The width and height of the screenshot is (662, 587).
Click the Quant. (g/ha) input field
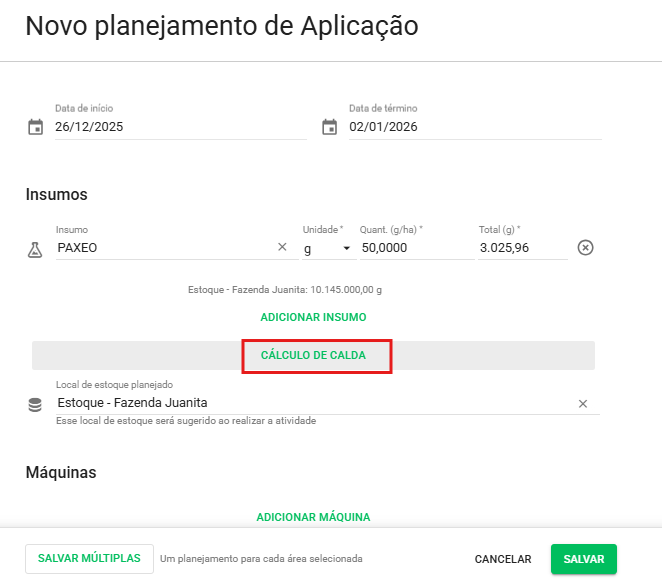pyautogui.click(x=416, y=247)
